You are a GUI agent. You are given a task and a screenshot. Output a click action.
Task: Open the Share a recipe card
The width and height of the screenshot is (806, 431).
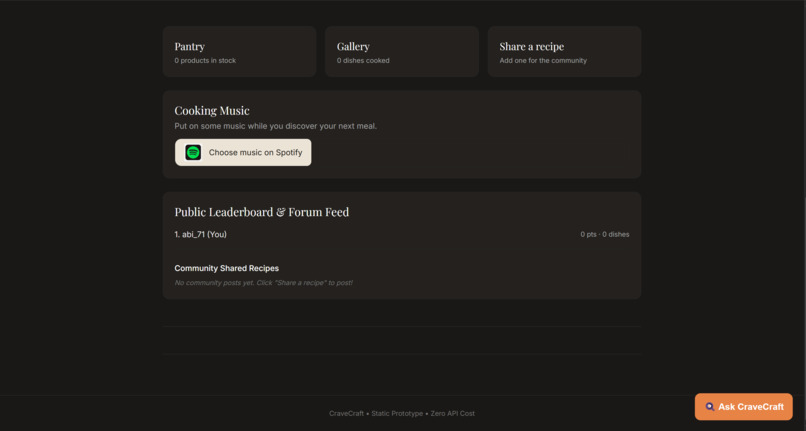pos(564,52)
